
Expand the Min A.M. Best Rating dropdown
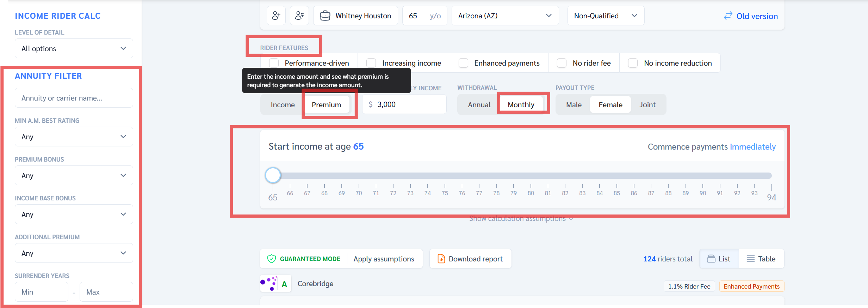tap(74, 137)
